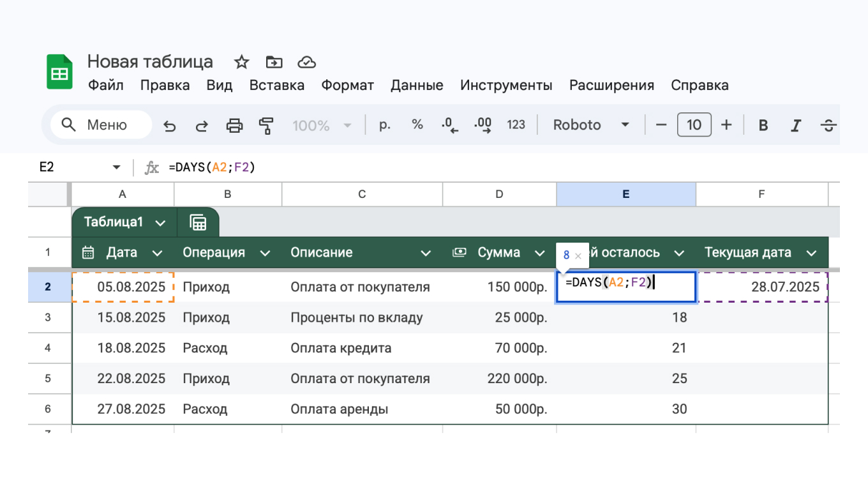Open more number formats via 123 icon
This screenshot has height=477, width=868.
point(516,125)
